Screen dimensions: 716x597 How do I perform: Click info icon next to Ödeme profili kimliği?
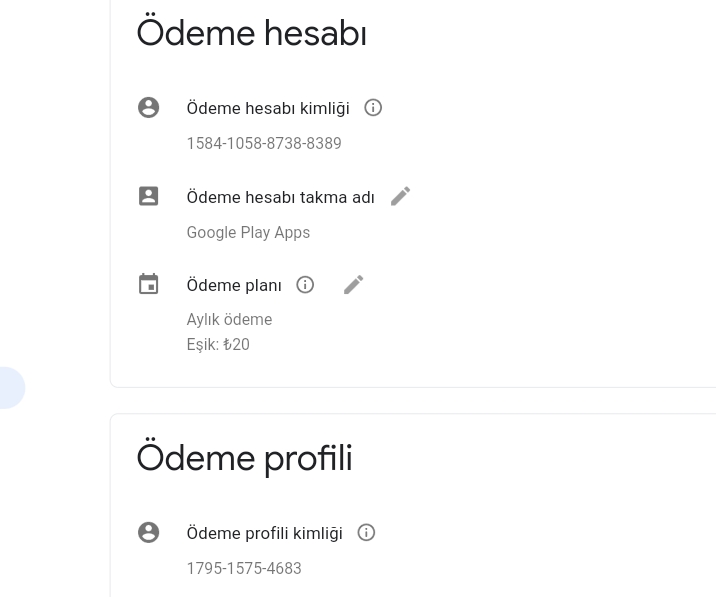pos(366,533)
